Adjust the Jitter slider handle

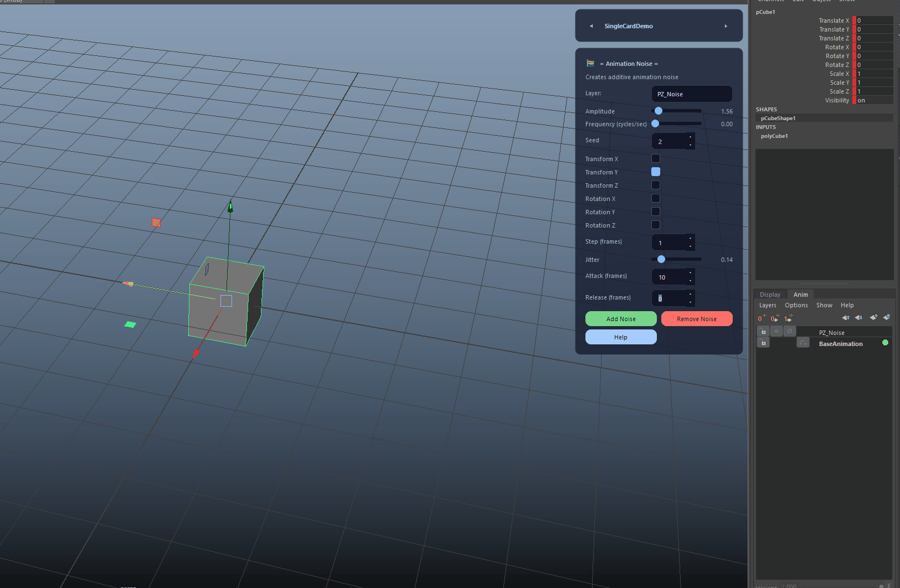click(x=661, y=259)
